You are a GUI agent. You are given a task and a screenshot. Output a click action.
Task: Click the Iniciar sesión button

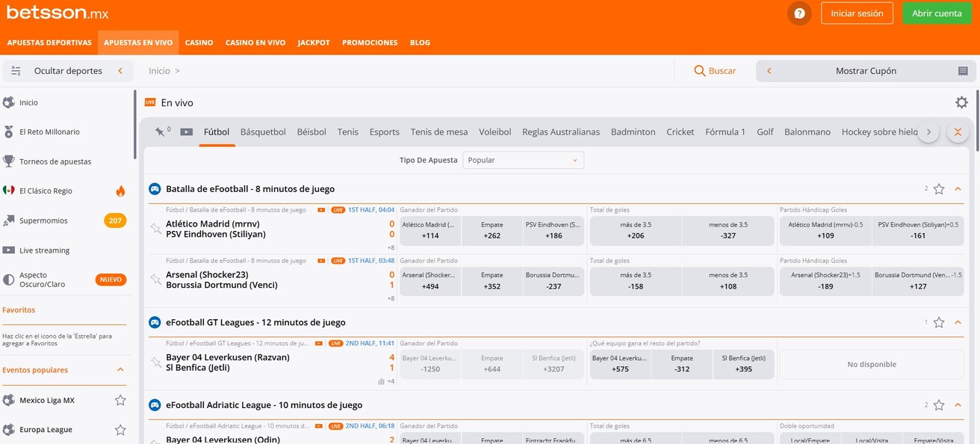(857, 13)
